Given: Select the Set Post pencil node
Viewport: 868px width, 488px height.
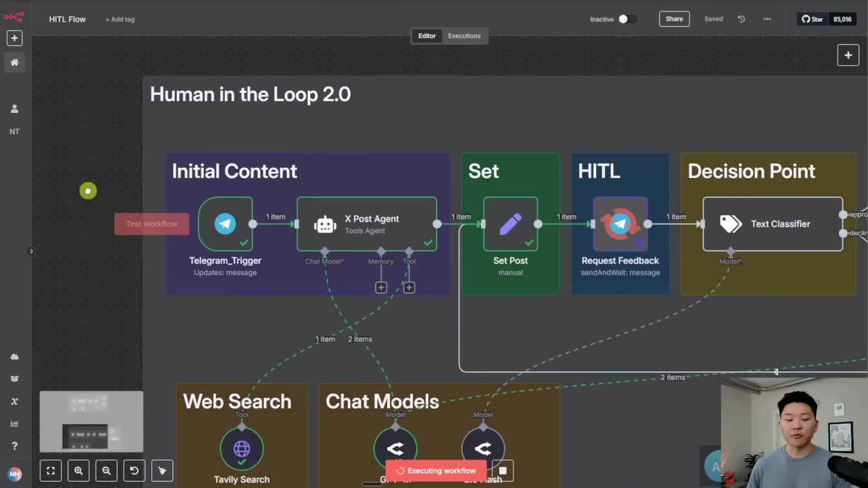Looking at the screenshot, I should click(510, 224).
